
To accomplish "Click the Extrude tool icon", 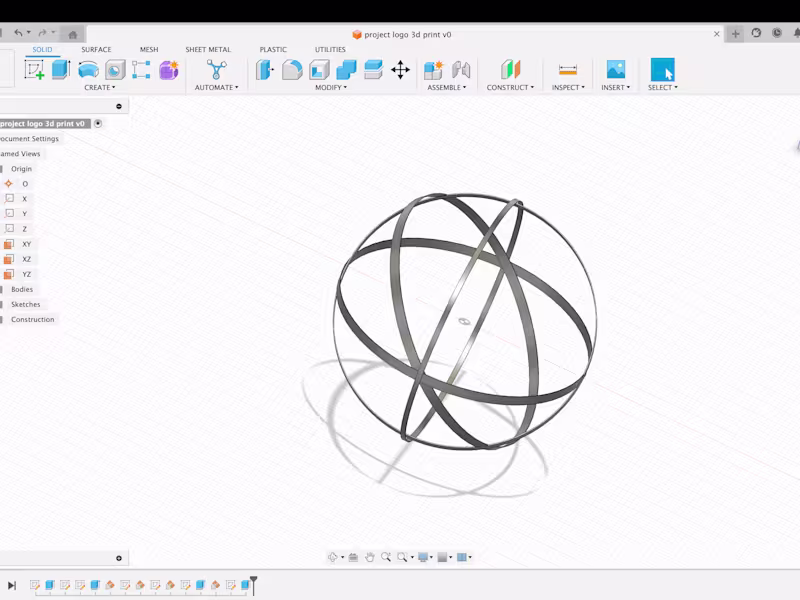I will pyautogui.click(x=61, y=69).
